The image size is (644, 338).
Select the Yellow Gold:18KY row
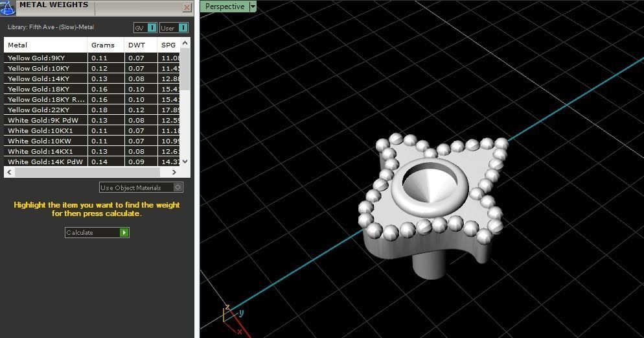[x=91, y=89]
